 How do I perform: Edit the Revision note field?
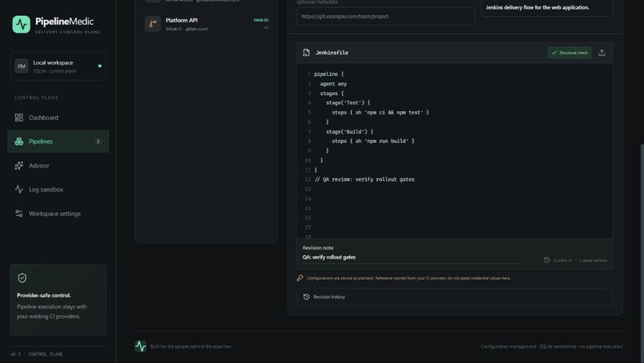pyautogui.click(x=412, y=257)
